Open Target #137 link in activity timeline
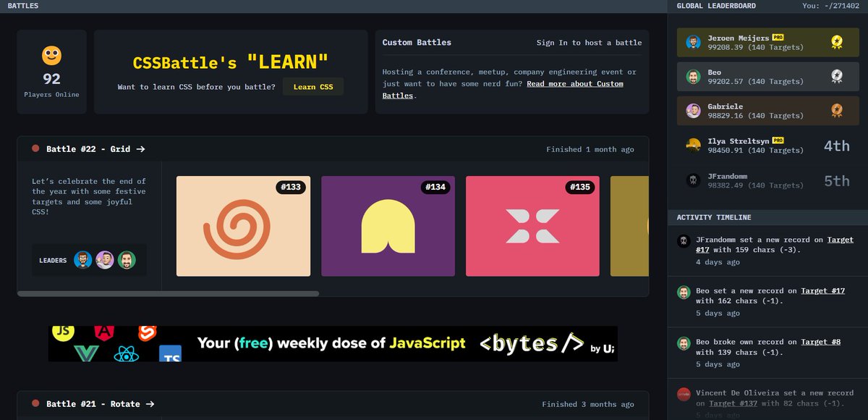 coord(734,403)
